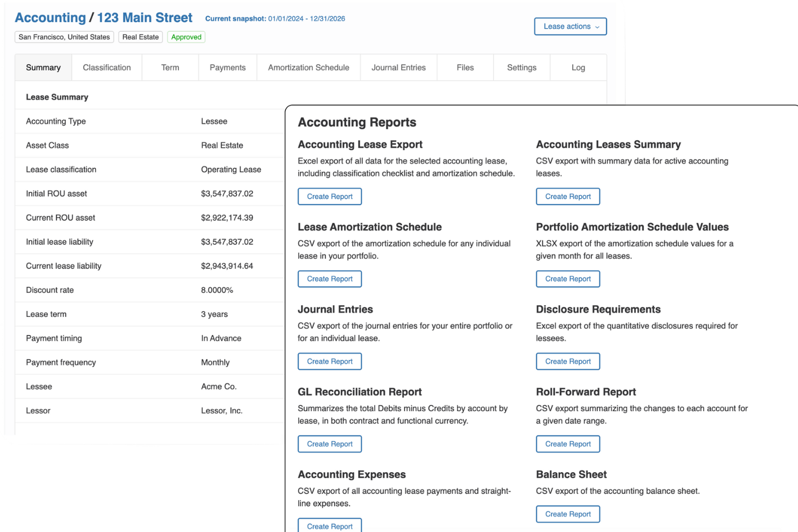Show the Log tab

(x=578, y=67)
